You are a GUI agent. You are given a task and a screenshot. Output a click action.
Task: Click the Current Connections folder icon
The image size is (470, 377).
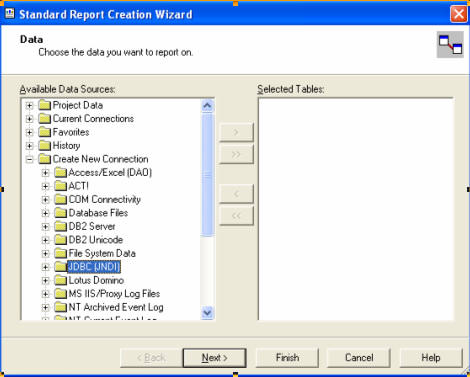44,118
